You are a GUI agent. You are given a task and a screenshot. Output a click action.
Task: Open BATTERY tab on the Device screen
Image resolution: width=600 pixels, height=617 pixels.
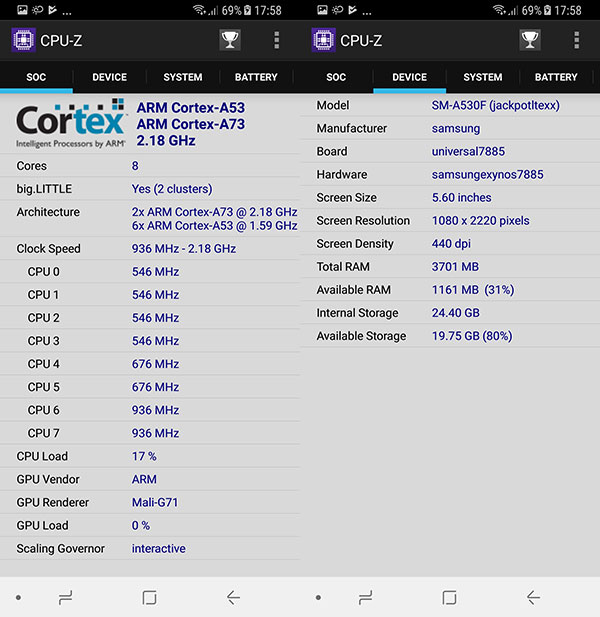[556, 77]
